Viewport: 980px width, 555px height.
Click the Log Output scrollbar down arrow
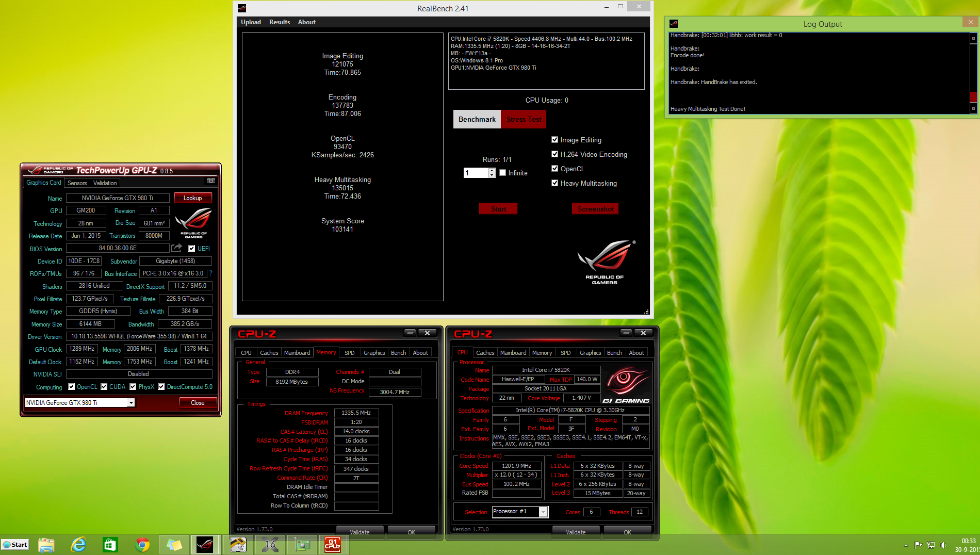coord(973,108)
